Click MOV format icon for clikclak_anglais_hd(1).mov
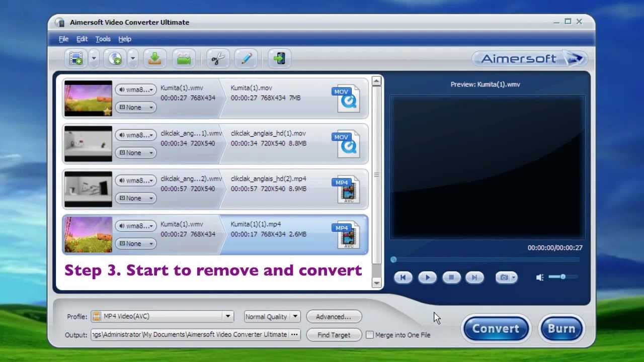Viewport: 644px width, 362px height. 346,144
